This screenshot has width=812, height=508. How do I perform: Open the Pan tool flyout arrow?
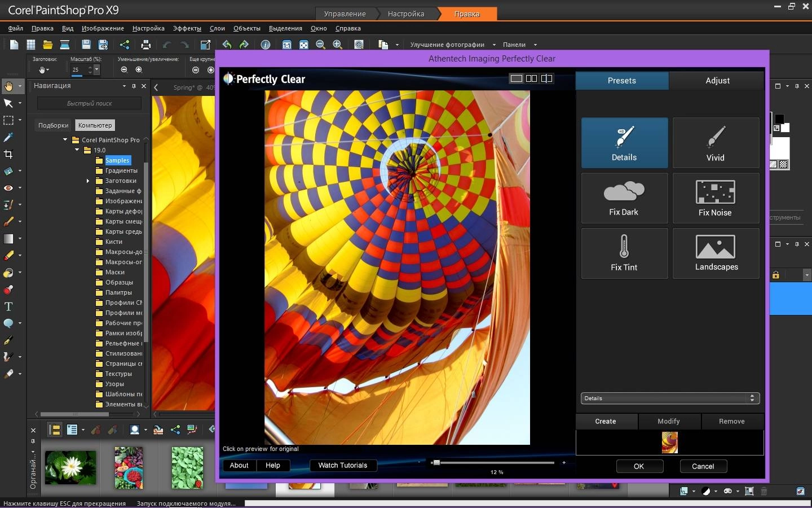(x=20, y=86)
